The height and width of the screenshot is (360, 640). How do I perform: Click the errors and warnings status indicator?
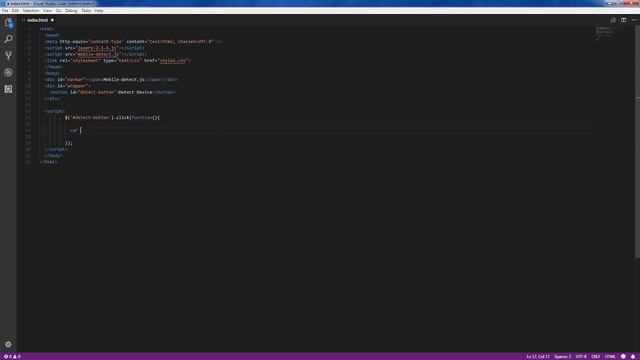(x=12, y=357)
